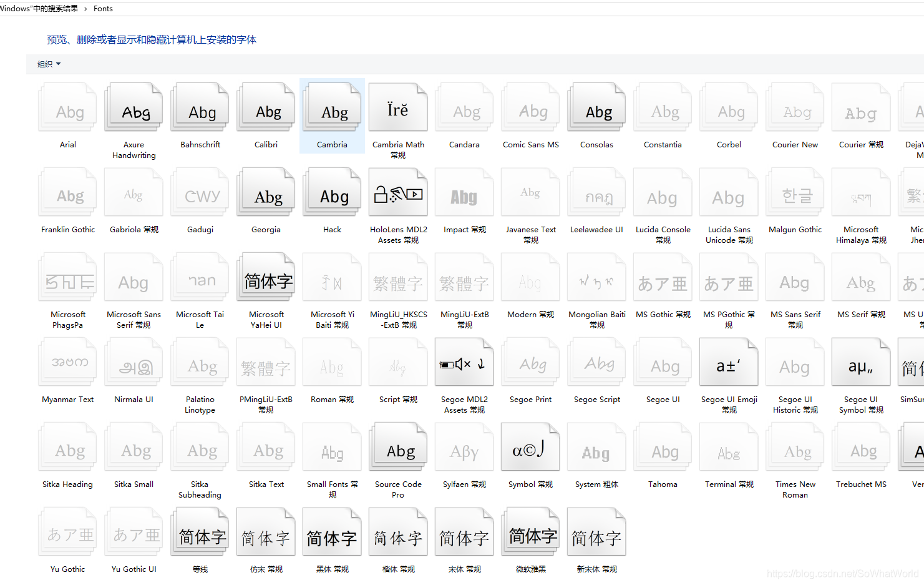924x585 pixels.
Task: Click the breadcrumb arrow after 搜索结果
Action: point(87,9)
